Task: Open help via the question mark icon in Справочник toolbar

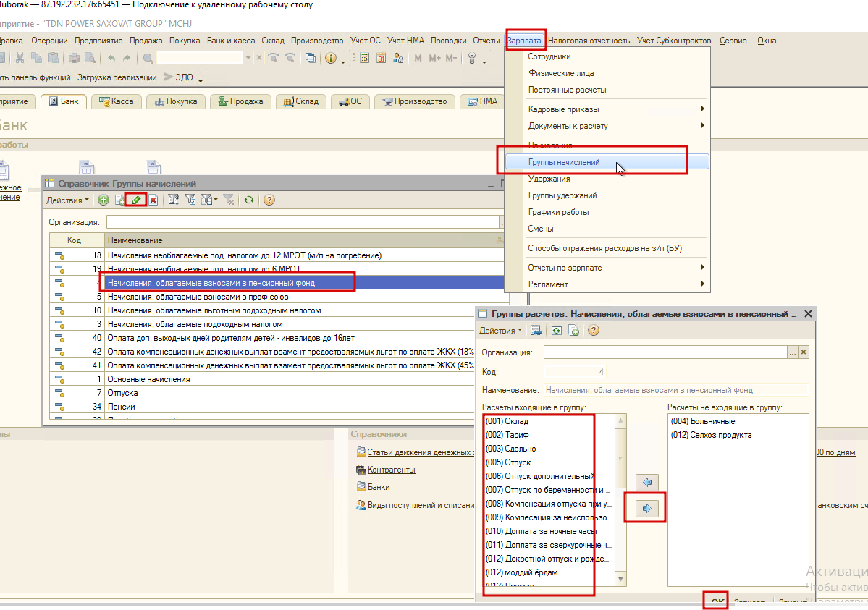Action: point(269,200)
